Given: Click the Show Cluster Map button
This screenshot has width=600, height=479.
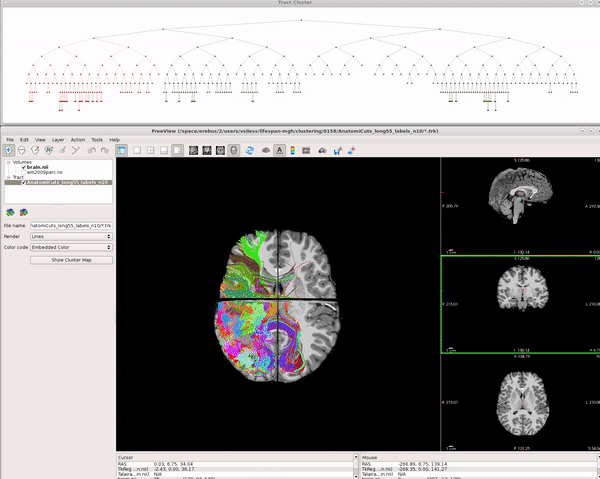Looking at the screenshot, I should point(72,260).
